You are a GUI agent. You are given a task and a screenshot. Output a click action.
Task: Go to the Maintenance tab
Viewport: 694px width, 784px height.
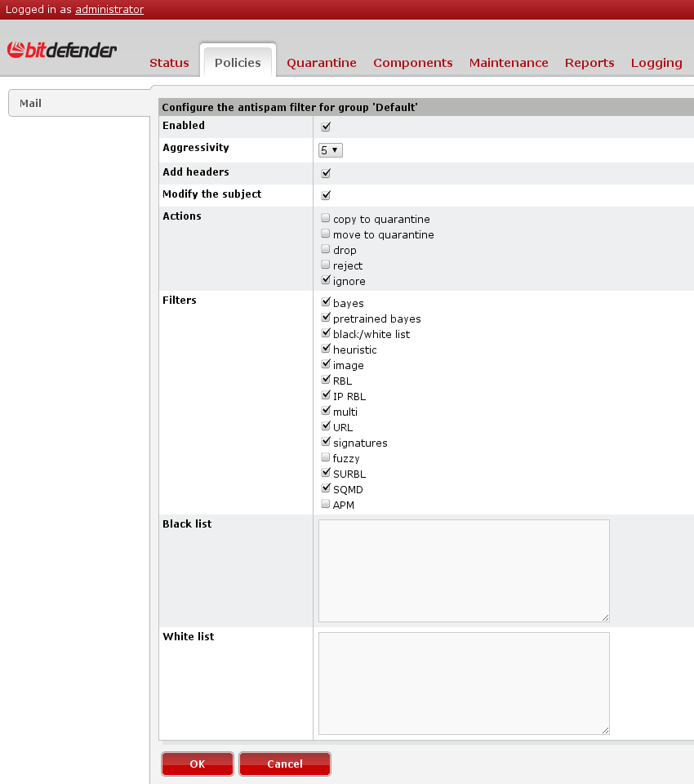click(509, 63)
